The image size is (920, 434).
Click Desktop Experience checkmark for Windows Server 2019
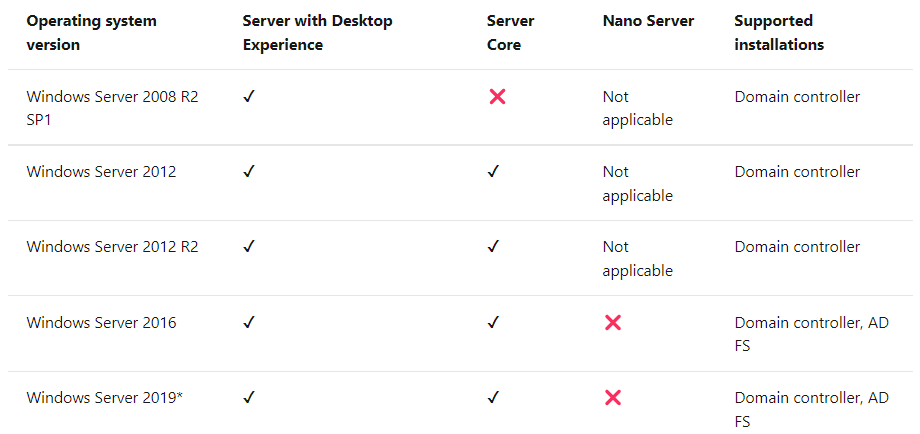pyautogui.click(x=249, y=397)
